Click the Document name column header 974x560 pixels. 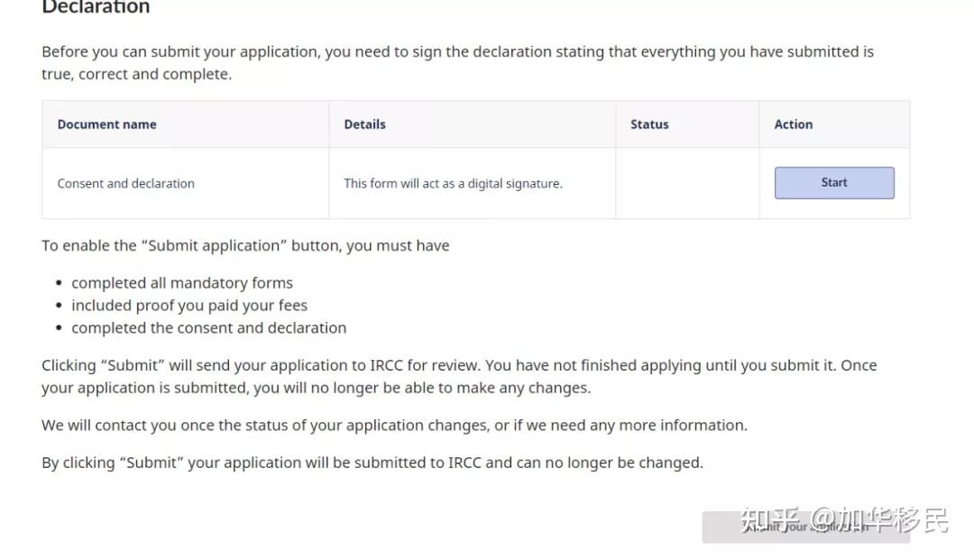point(106,124)
